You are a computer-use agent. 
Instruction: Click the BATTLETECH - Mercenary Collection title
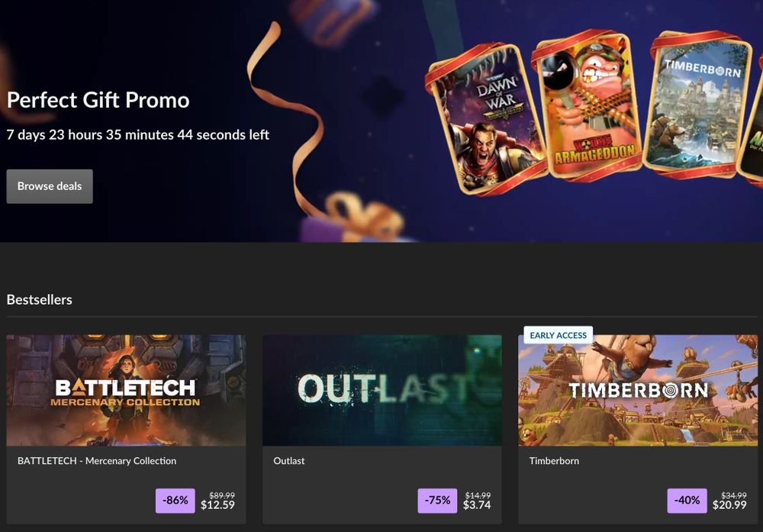click(97, 460)
